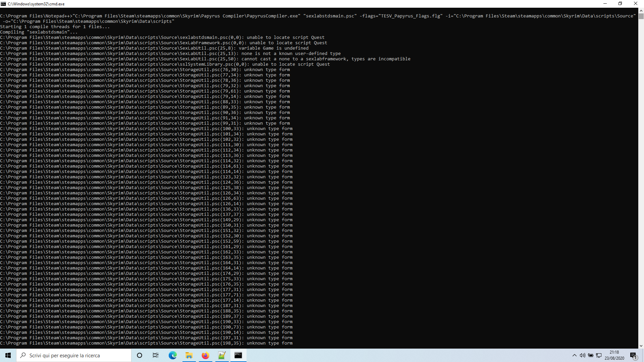Click scrollbar up arrow in cmd window
Viewport: 644px width, 362px height.
click(641, 11)
